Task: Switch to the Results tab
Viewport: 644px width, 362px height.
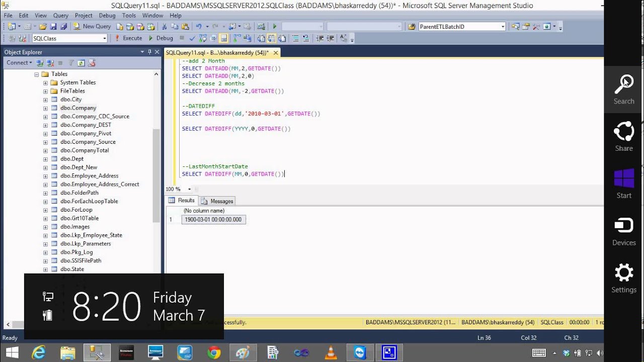Action: coord(182,201)
